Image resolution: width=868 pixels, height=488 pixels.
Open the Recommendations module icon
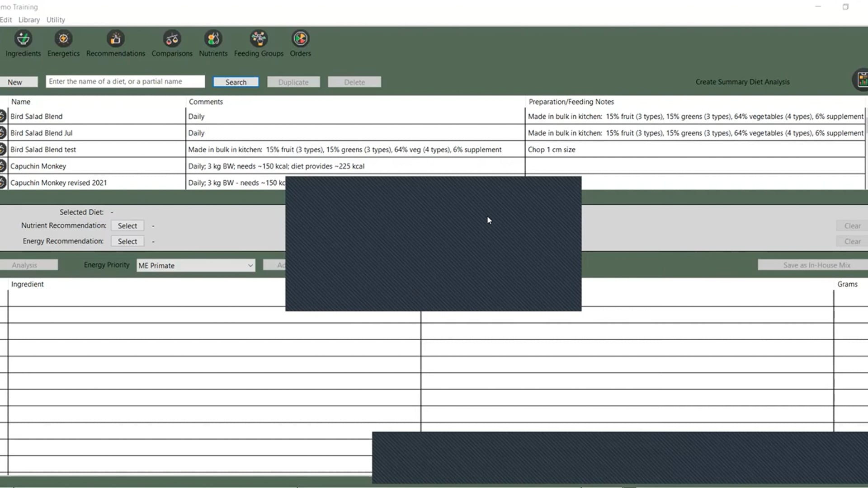coord(116,39)
